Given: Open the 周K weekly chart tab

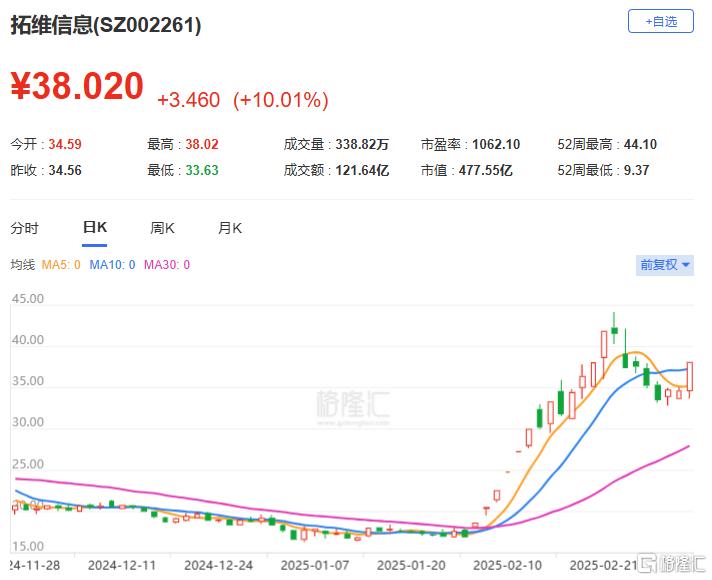Looking at the screenshot, I should click(162, 228).
